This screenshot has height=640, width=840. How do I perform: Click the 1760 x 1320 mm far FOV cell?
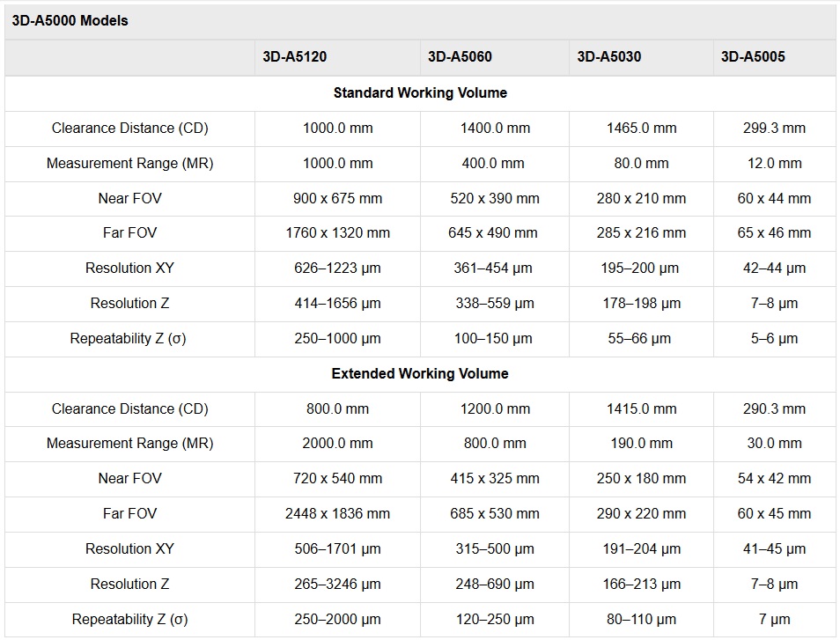tap(337, 233)
